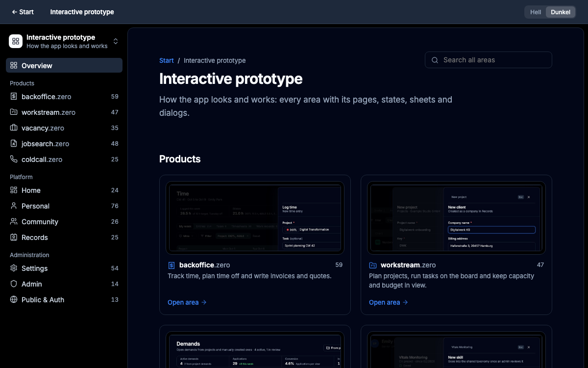Image resolution: width=588 pixels, height=368 pixels.
Task: Open Overview in the sidebar
Action: (x=64, y=66)
